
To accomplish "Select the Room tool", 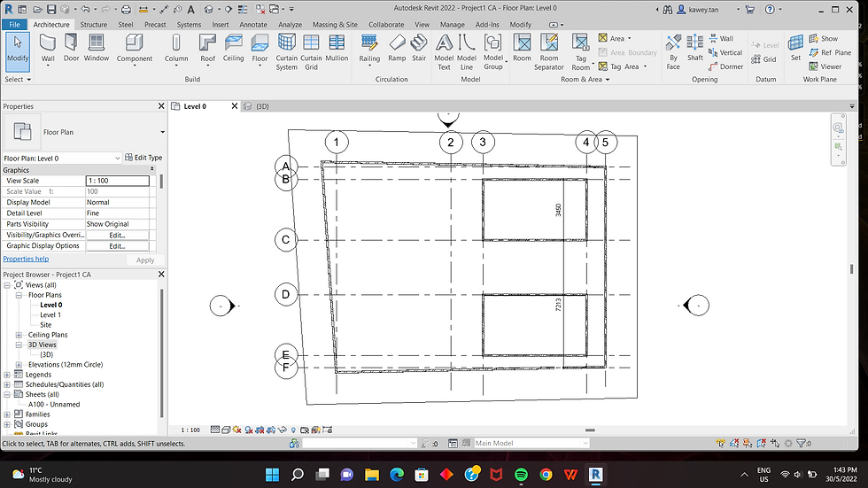I will [x=522, y=48].
